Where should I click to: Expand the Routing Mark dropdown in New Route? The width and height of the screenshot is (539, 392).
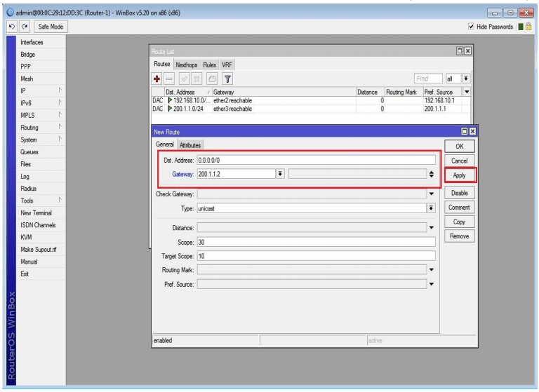[431, 269]
